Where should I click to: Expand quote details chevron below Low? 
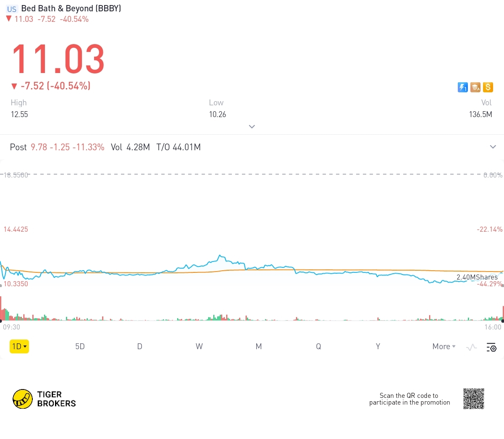(x=252, y=126)
